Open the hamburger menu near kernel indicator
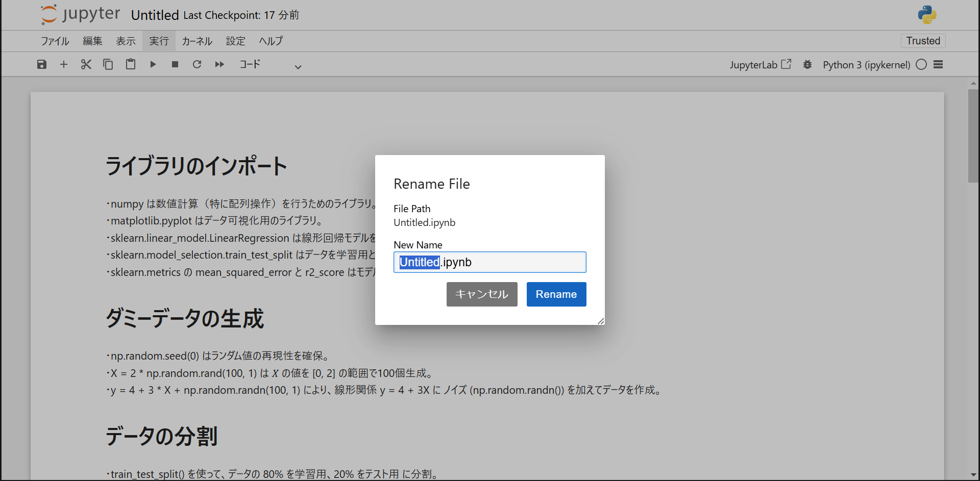The height and width of the screenshot is (481, 980). click(x=939, y=64)
